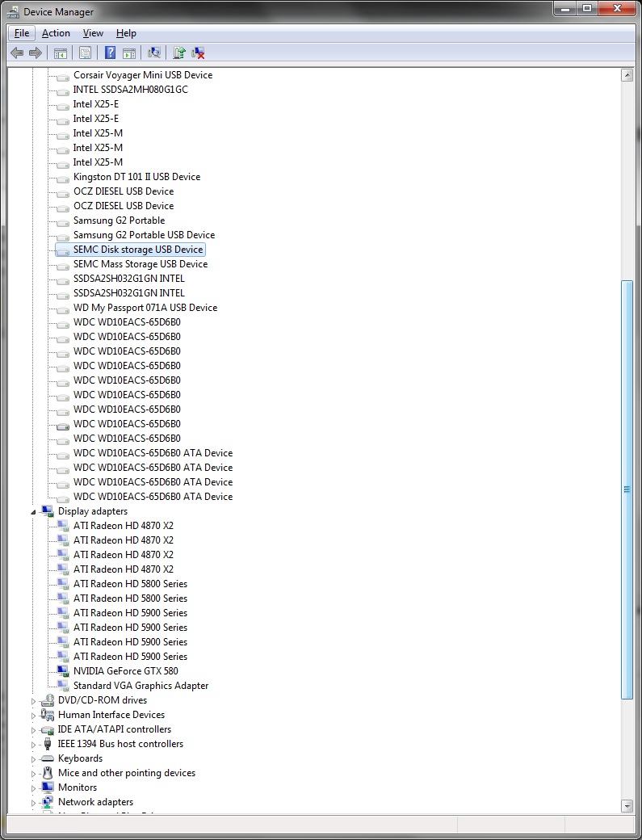The height and width of the screenshot is (840, 642).
Task: Click the drive icon beside Corsair Voyager Mini
Action: 63,76
